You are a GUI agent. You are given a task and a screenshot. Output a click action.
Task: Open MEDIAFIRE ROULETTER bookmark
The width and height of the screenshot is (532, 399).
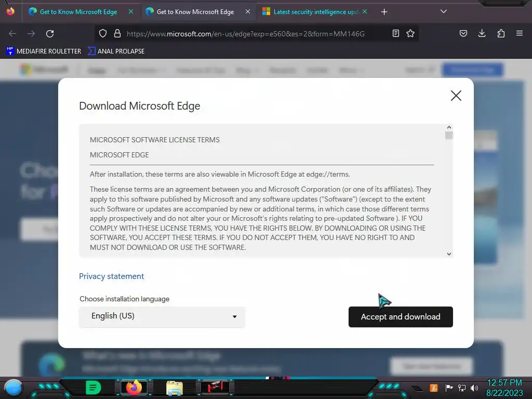[44, 51]
